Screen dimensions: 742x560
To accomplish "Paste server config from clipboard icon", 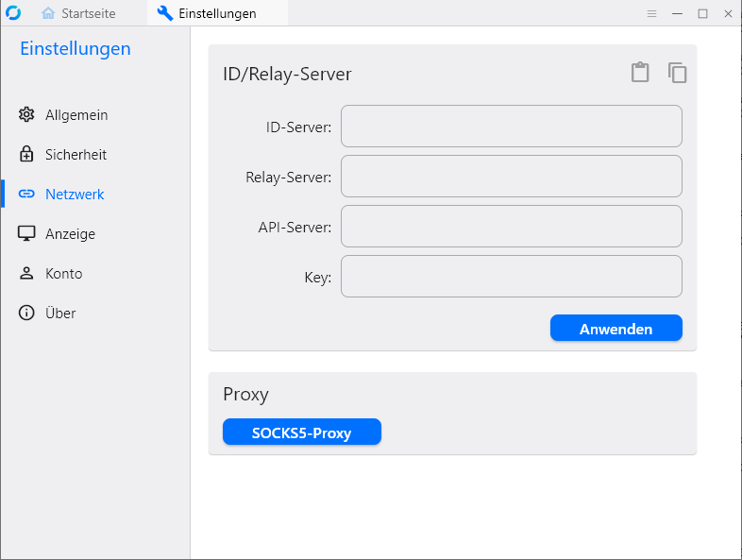I will click(640, 73).
